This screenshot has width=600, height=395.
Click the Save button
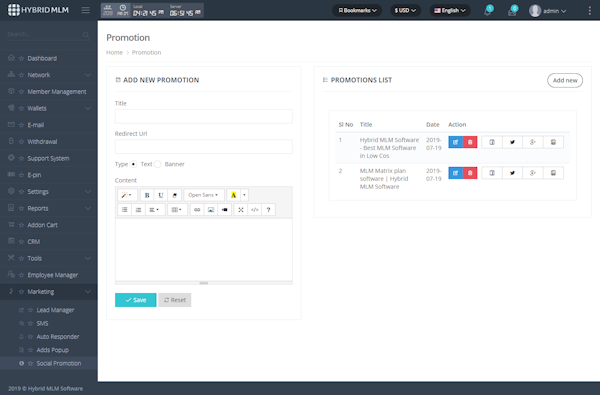click(135, 300)
